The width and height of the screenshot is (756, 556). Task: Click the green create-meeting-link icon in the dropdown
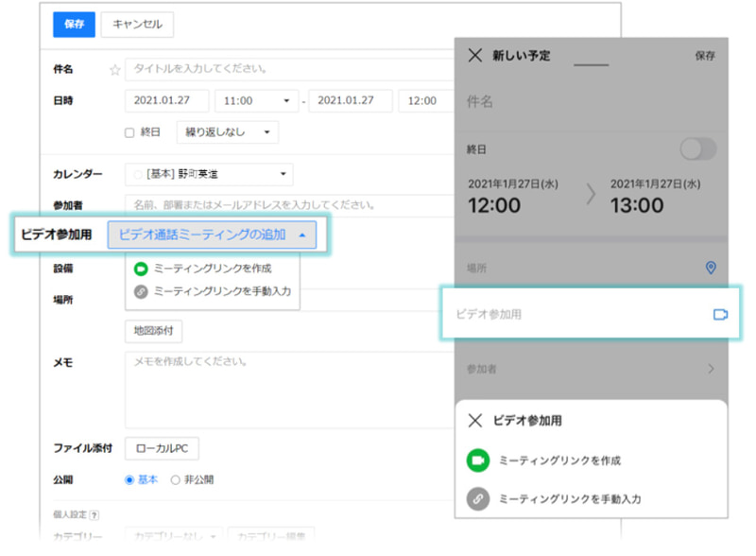coord(141,269)
